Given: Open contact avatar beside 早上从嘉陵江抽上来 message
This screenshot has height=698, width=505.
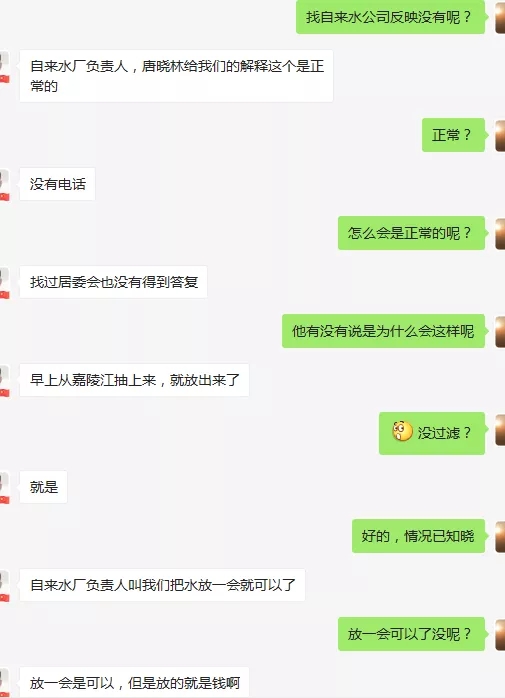Looking at the screenshot, I should coord(4,380).
